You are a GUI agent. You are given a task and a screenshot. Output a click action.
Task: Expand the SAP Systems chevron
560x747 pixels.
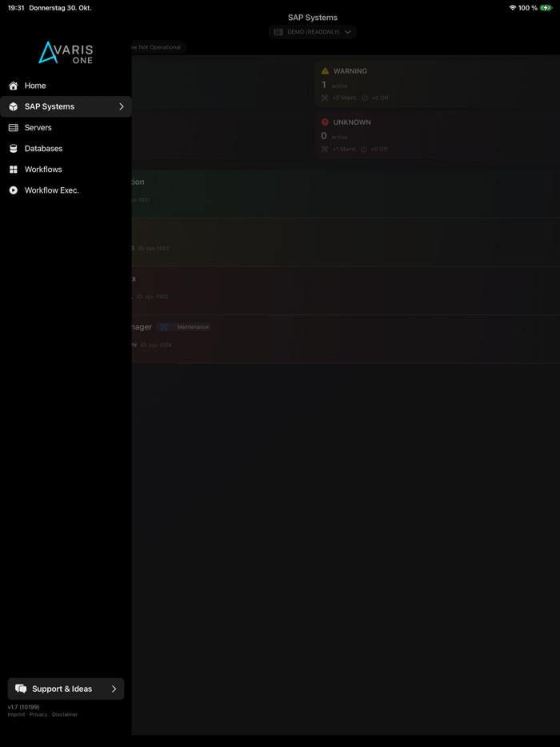click(121, 106)
